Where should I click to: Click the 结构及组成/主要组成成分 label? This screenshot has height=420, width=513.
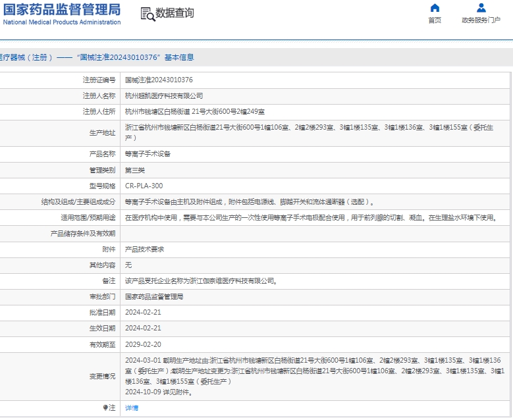pos(78,202)
